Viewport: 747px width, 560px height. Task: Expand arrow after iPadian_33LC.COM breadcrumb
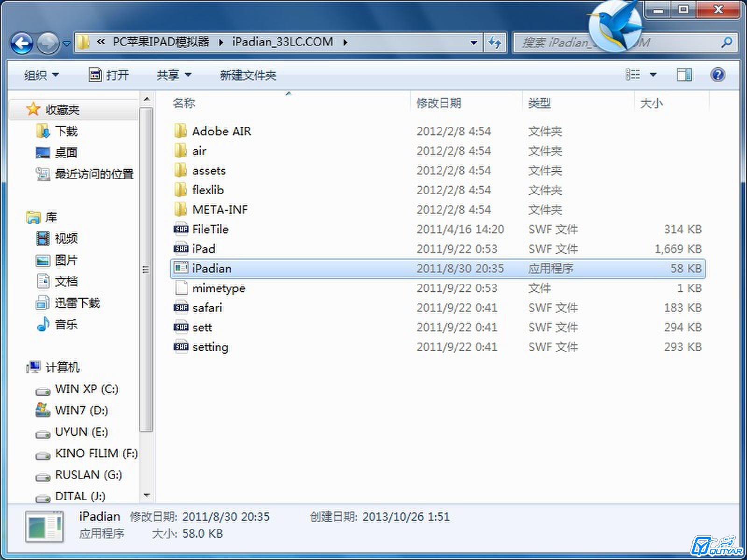tap(345, 42)
